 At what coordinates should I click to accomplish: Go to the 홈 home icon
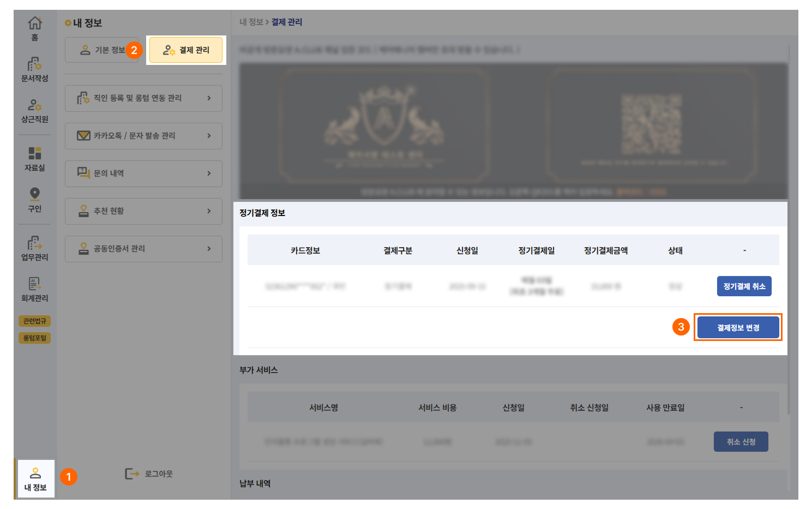pyautogui.click(x=34, y=23)
